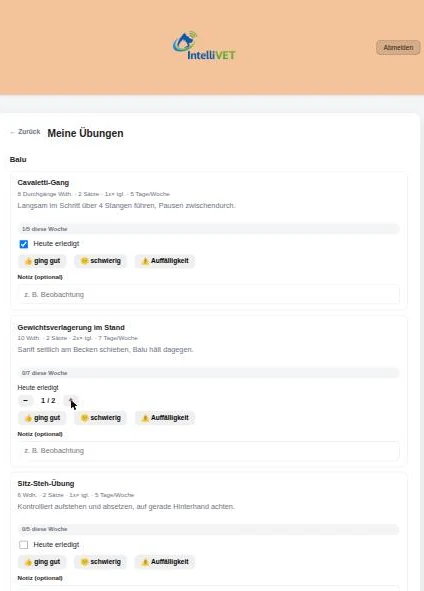Mark Sitz-Steh-Übung as 'schwierig'
424x591 pixels.
(100, 562)
